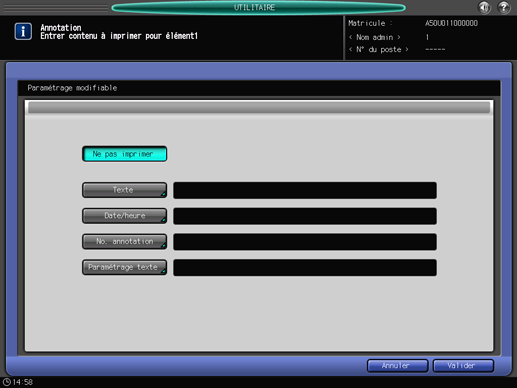Select the Ne pas imprimer option

click(x=124, y=154)
